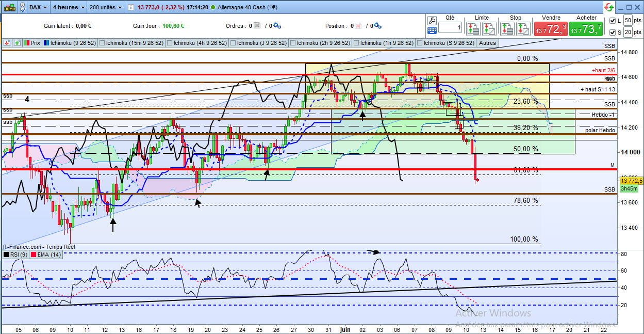The width and height of the screenshot is (644, 334).
Task: Select the Prix indicator tab
Action: click(31, 43)
